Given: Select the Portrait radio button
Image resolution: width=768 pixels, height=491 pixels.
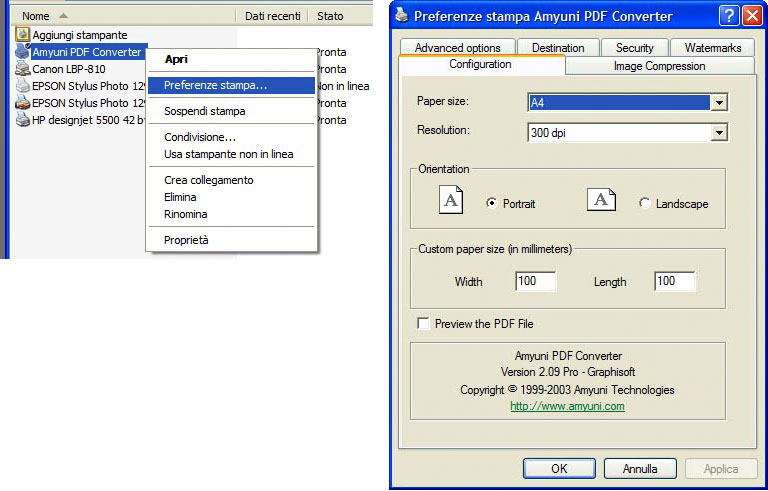Looking at the screenshot, I should pyautogui.click(x=491, y=203).
